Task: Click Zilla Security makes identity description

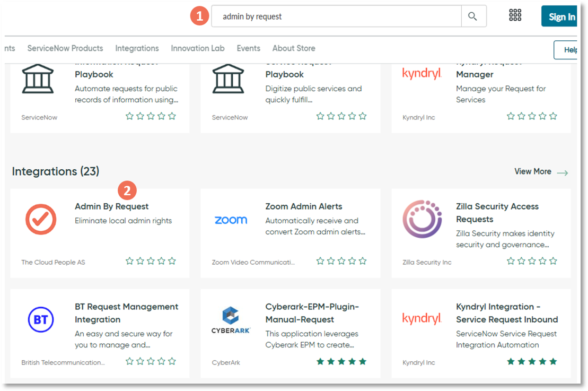Action: pos(505,239)
